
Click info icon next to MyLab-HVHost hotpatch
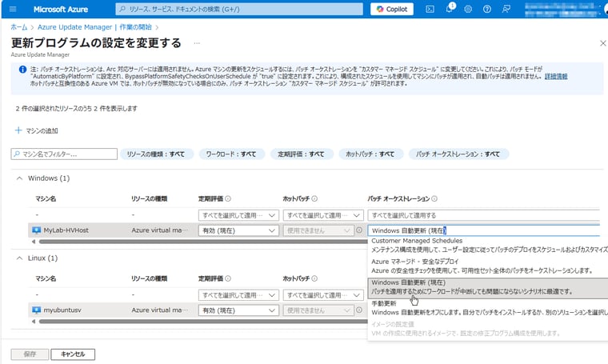point(359,230)
